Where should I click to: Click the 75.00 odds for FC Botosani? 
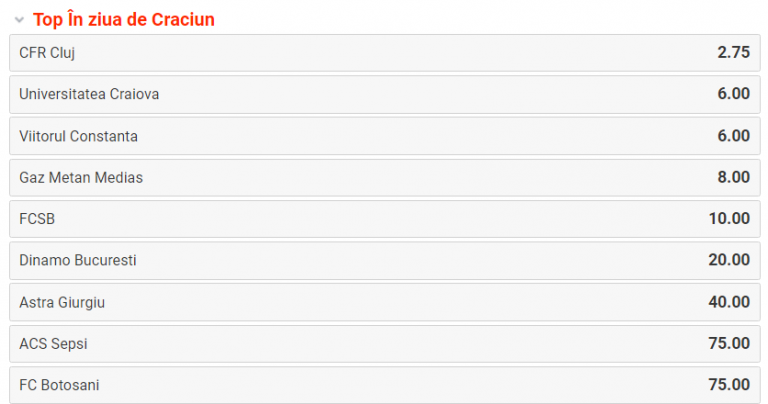tap(729, 385)
